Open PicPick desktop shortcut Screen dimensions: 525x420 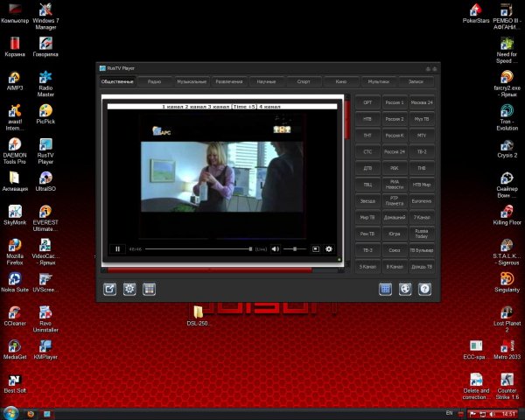45,115
